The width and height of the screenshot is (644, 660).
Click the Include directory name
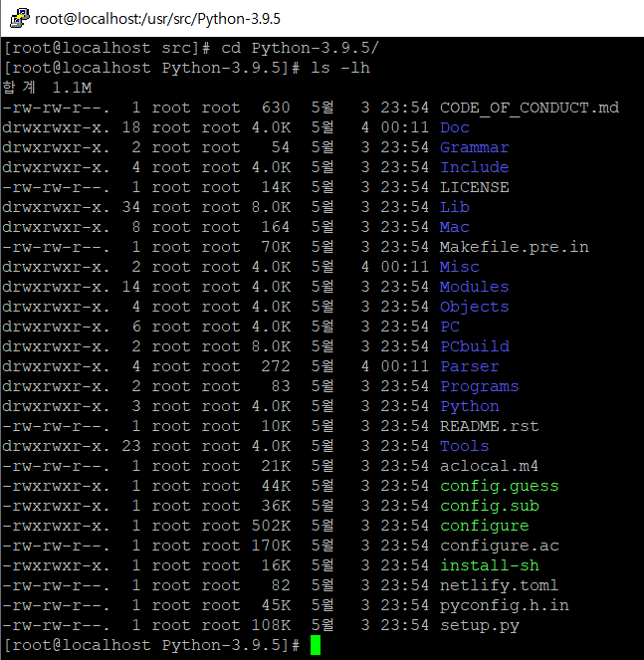pyautogui.click(x=475, y=167)
